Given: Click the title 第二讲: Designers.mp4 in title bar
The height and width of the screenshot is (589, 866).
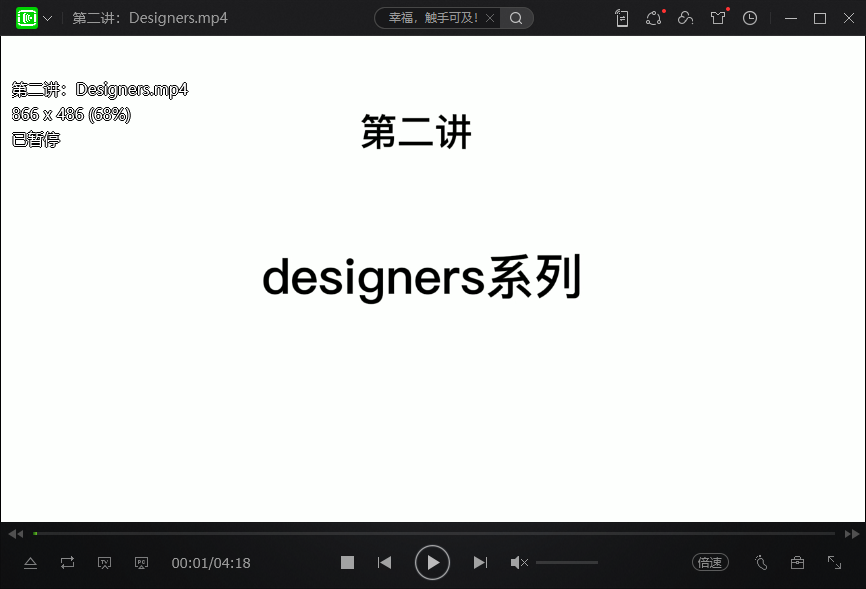Looking at the screenshot, I should (150, 18).
